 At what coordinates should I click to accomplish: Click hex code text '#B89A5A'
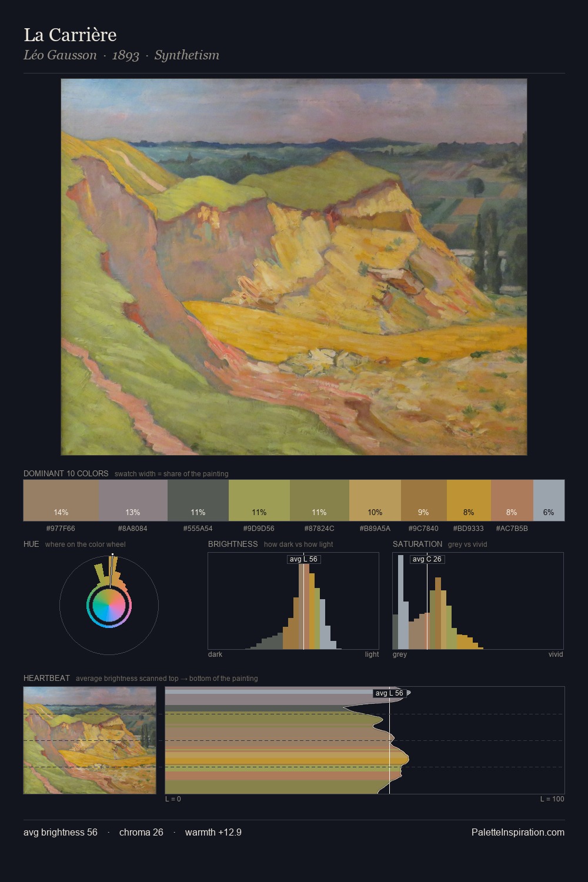tap(375, 529)
